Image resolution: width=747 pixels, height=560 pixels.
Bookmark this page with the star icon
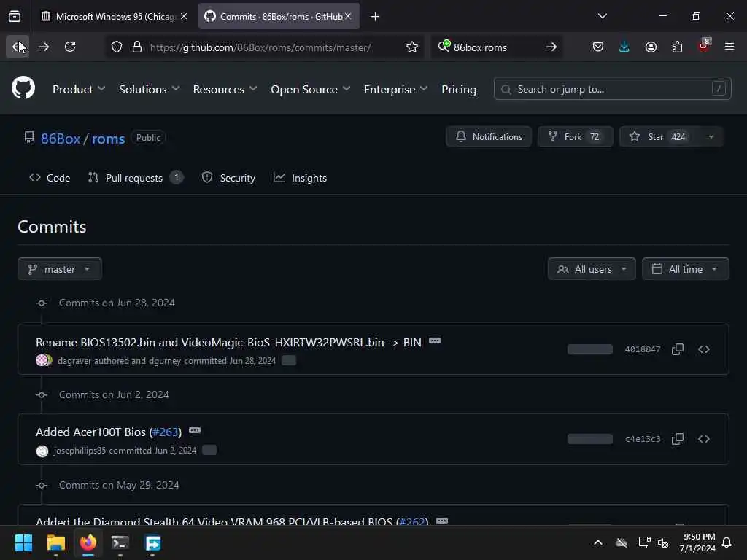tap(412, 47)
